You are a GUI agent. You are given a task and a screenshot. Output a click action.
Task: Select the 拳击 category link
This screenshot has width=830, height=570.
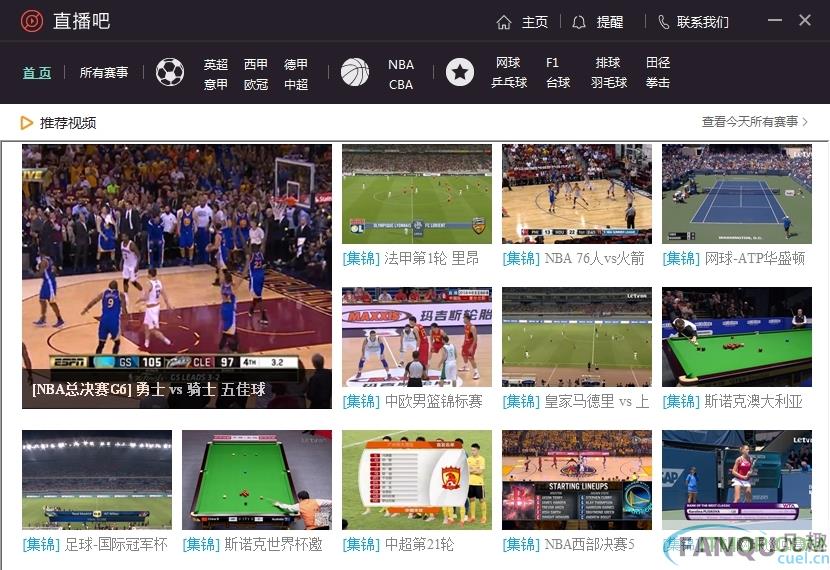point(658,83)
